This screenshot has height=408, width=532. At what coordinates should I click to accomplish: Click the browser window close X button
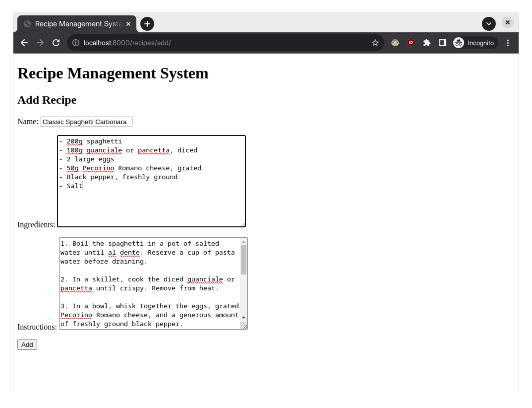507,23
